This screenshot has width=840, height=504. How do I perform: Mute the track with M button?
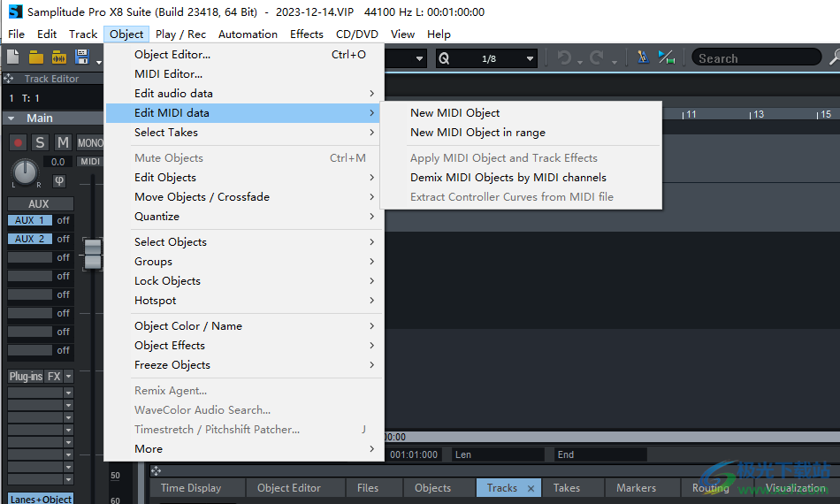[x=63, y=142]
